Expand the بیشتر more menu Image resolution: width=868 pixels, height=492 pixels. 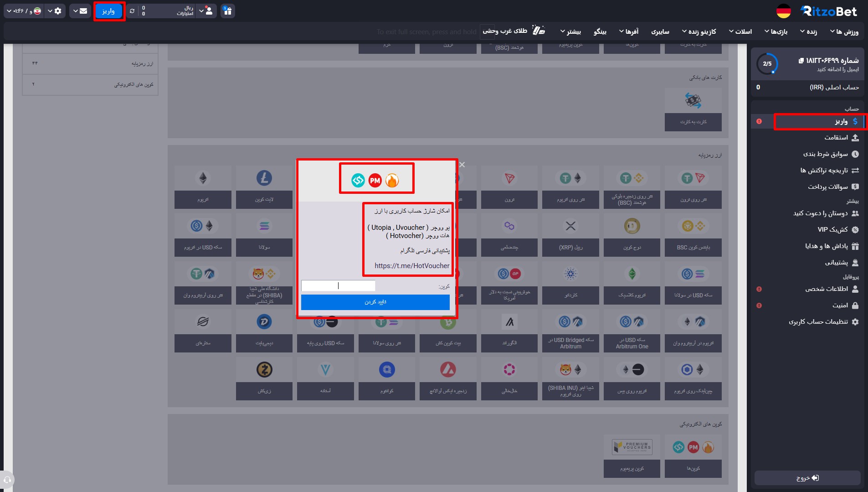[x=570, y=31]
